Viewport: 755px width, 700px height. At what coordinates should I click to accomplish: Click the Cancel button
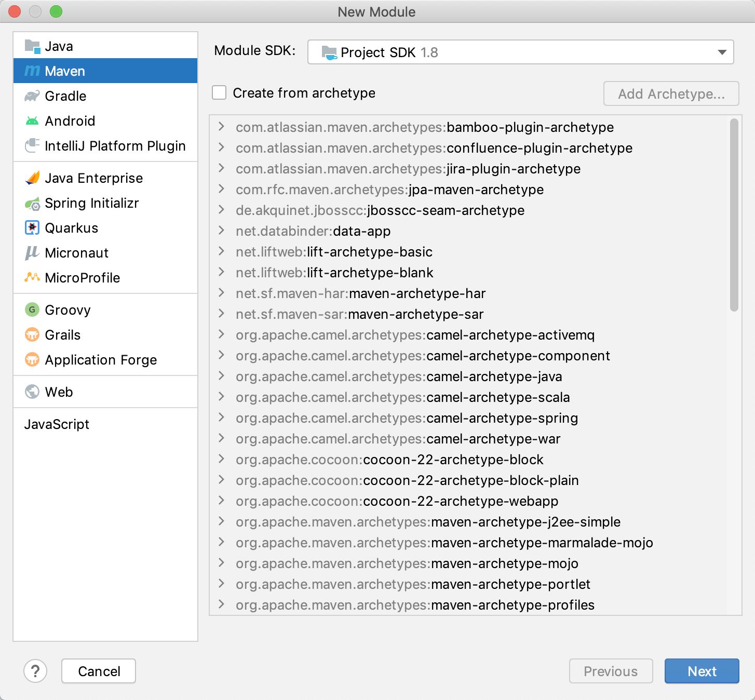tap(99, 671)
